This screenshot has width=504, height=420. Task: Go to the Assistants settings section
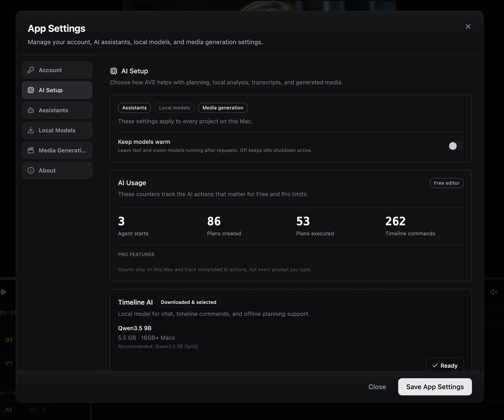click(57, 110)
